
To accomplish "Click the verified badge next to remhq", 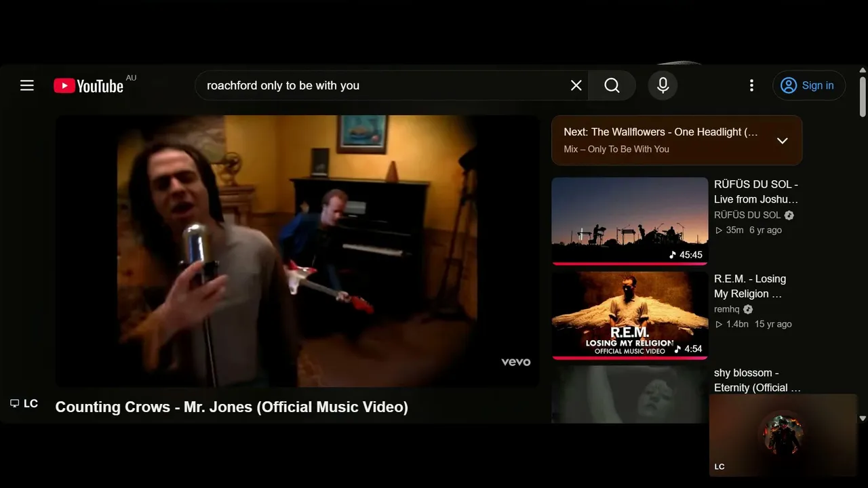I will coord(748,309).
